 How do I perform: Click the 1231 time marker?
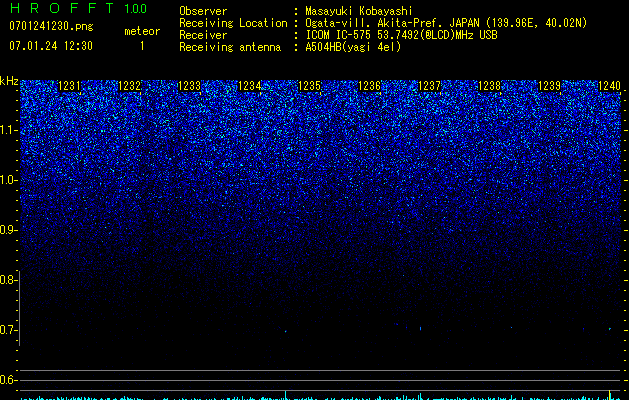pyautogui.click(x=69, y=86)
